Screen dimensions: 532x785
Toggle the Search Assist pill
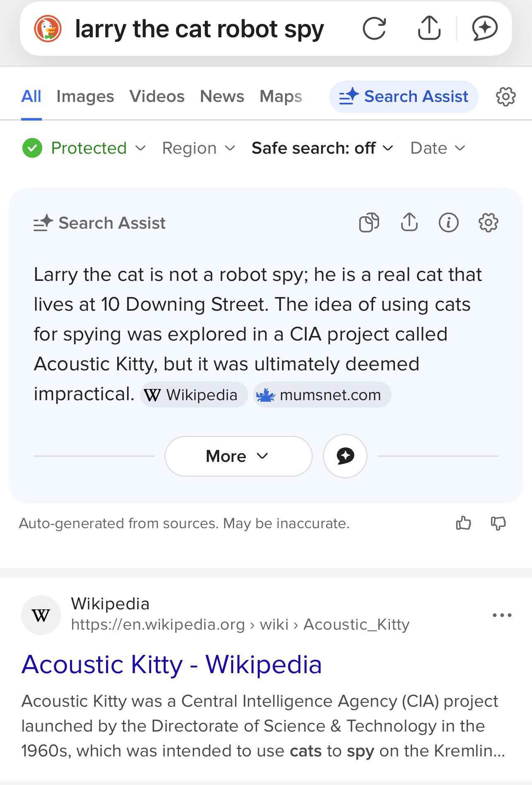(404, 97)
